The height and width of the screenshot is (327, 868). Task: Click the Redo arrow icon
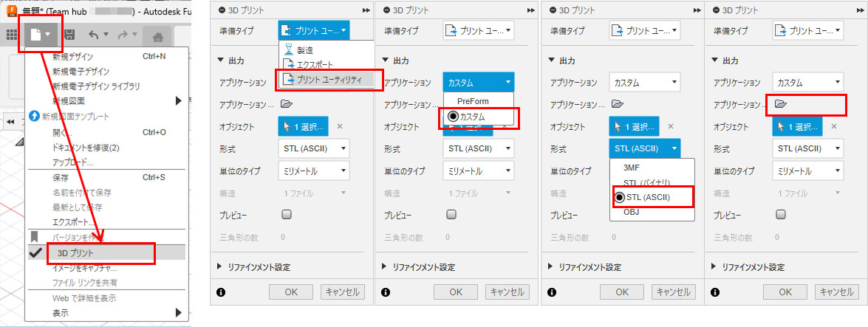(123, 35)
